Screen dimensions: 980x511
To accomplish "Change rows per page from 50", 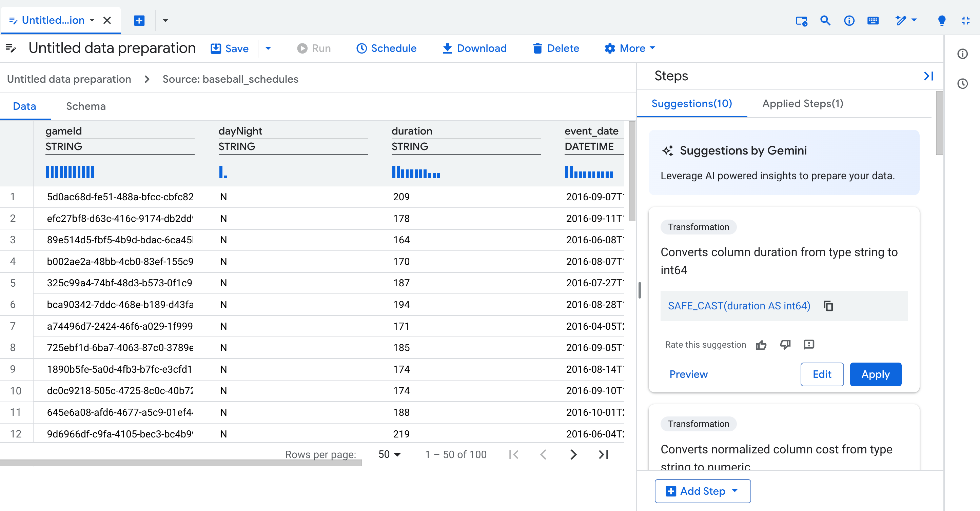I will click(x=390, y=454).
